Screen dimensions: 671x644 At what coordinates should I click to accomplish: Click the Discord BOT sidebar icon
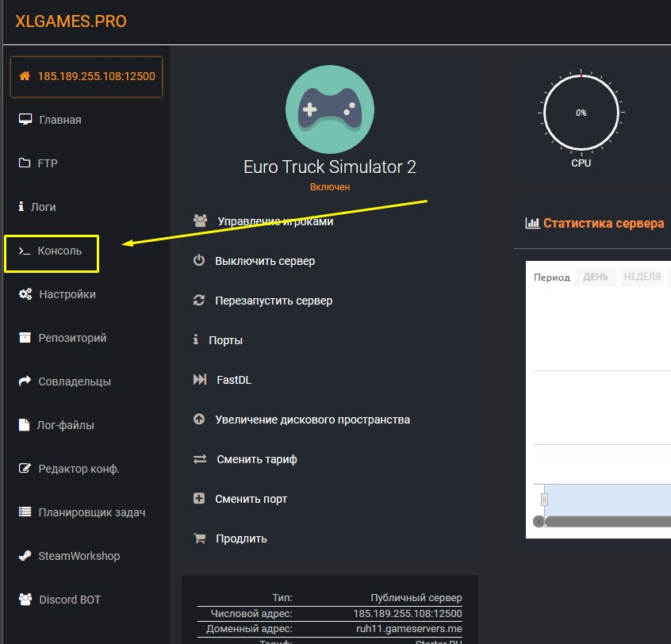coord(25,600)
